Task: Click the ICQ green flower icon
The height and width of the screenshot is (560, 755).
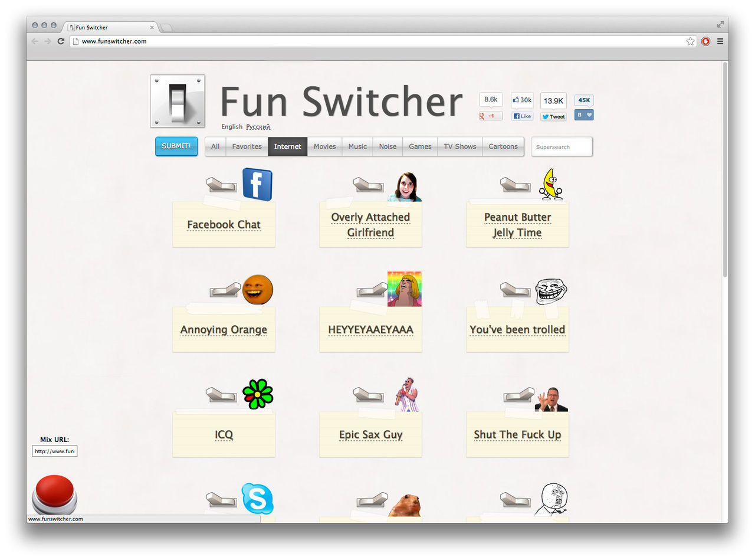Action: pyautogui.click(x=258, y=394)
